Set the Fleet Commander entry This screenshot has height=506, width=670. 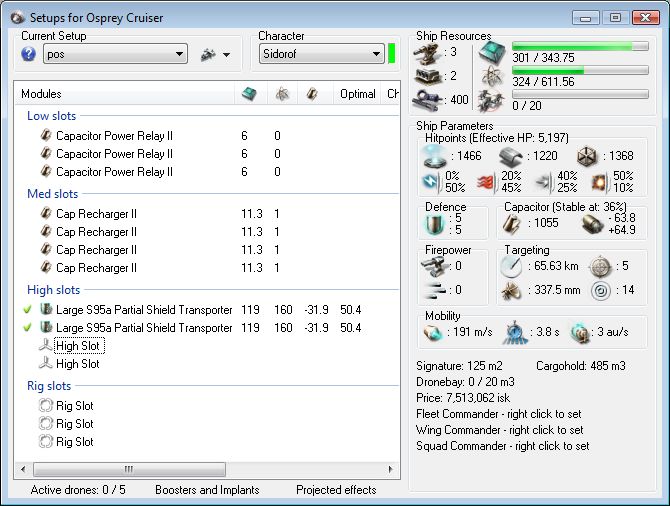tap(499, 414)
